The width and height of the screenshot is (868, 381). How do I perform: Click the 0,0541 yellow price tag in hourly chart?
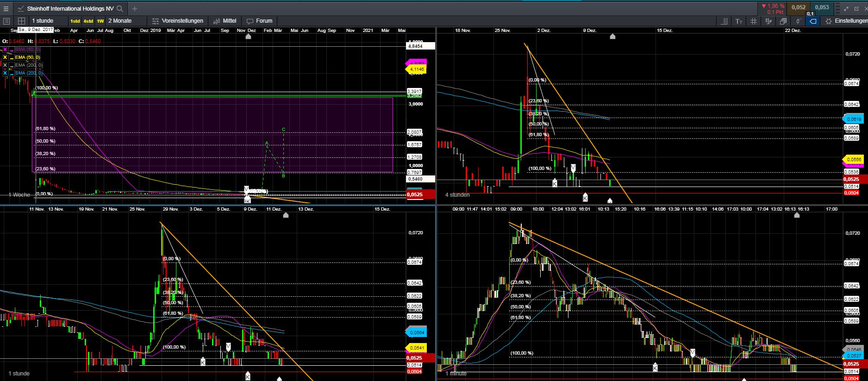[x=416, y=348]
